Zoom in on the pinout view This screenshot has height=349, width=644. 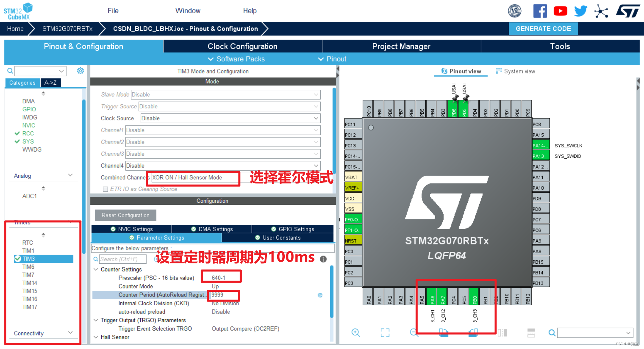point(356,332)
